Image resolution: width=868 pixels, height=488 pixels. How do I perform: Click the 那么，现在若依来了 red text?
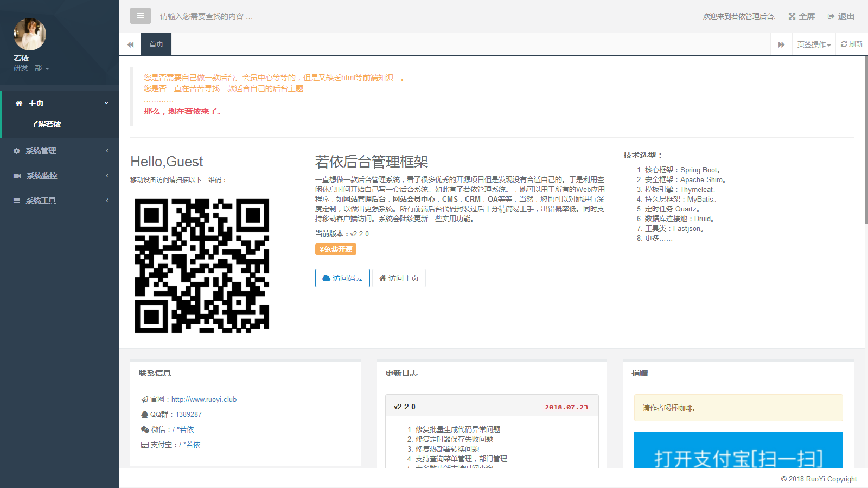(182, 111)
